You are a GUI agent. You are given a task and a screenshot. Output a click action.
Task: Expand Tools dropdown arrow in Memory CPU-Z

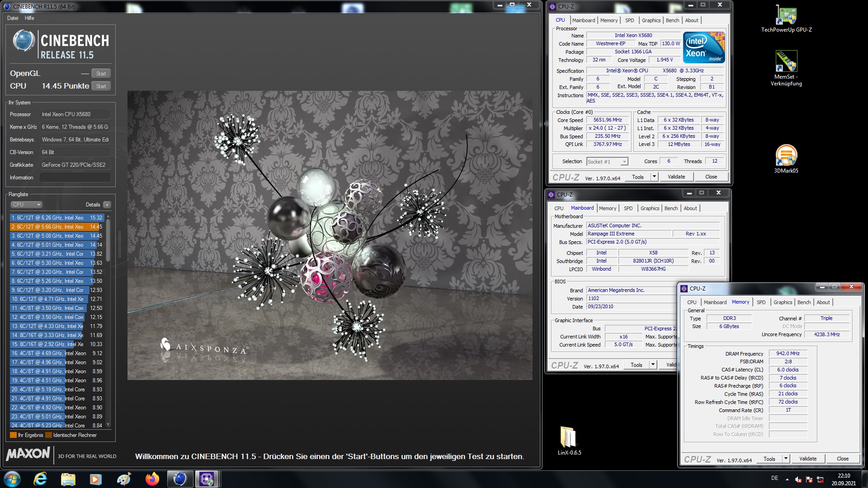click(786, 459)
